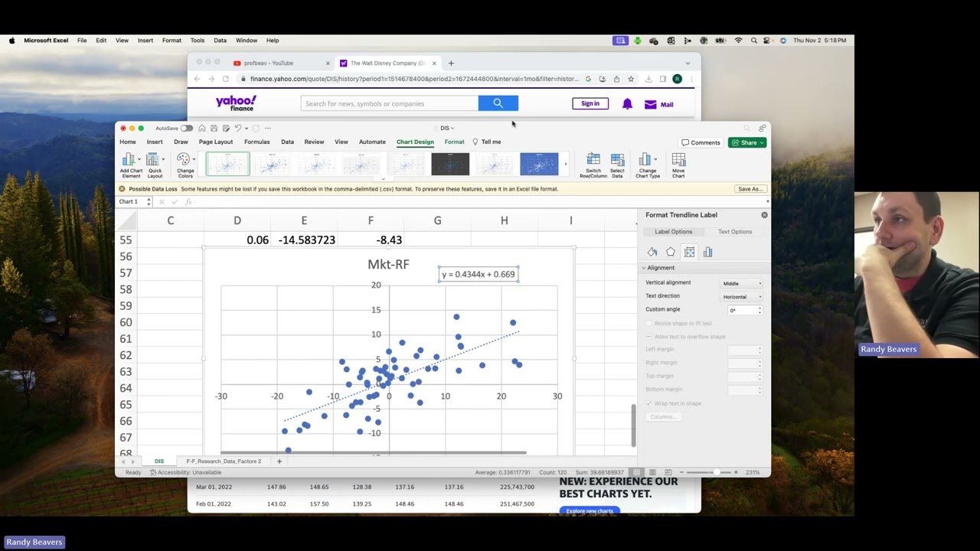This screenshot has width=980, height=551.
Task: Select Size & Properties icon in format pane
Action: pyautogui.click(x=689, y=252)
